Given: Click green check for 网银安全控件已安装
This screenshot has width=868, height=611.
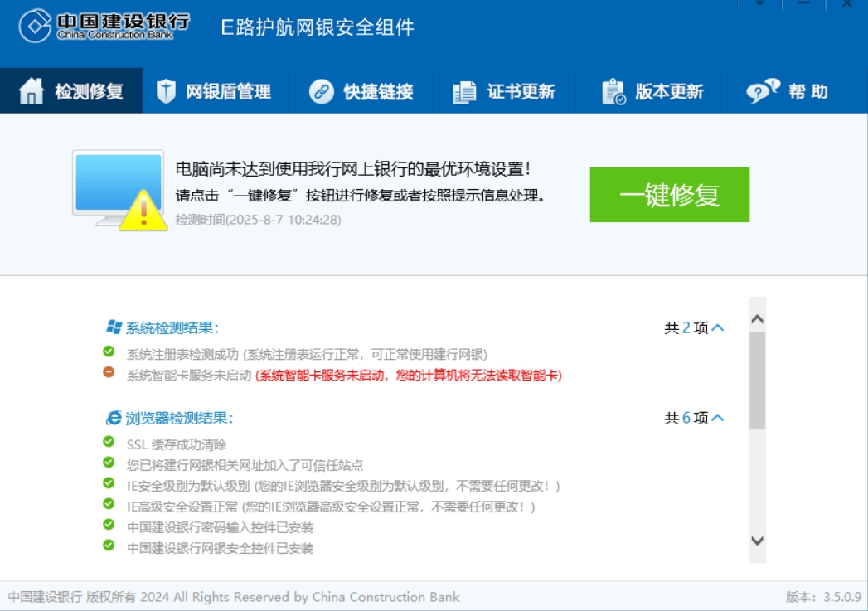Looking at the screenshot, I should (109, 546).
